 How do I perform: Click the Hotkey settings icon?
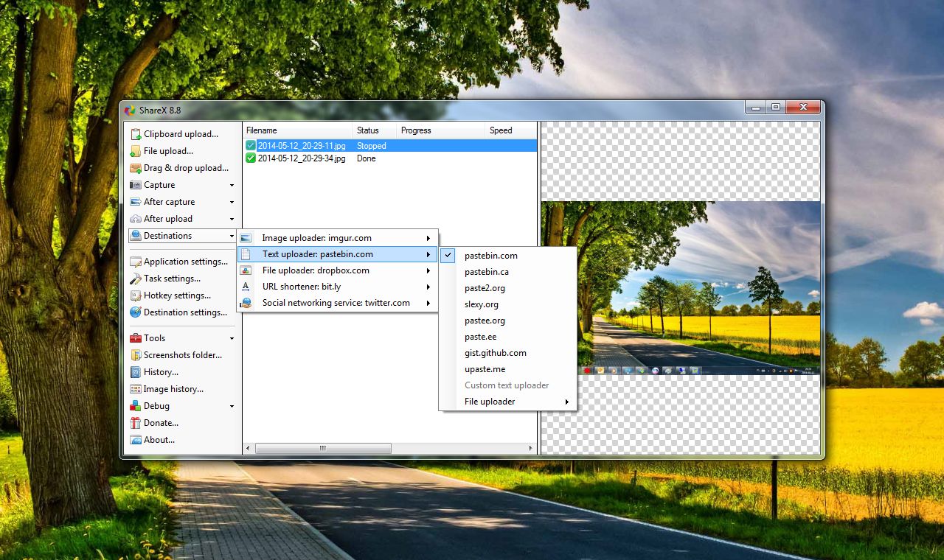point(136,295)
